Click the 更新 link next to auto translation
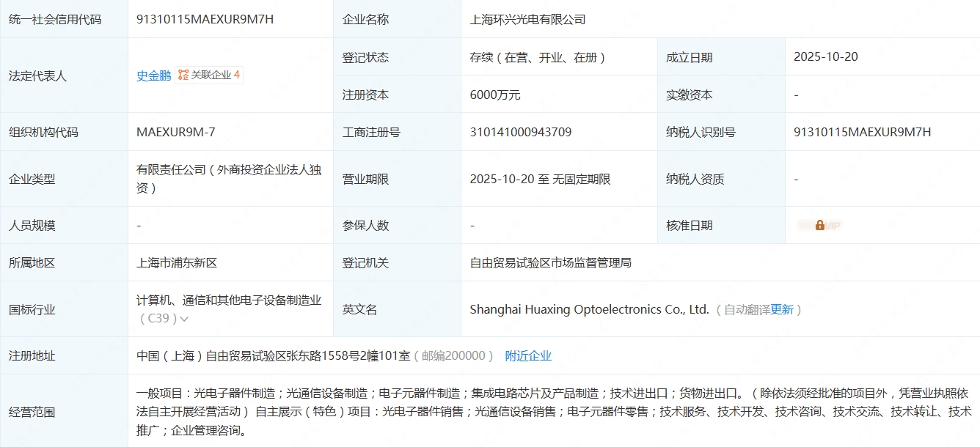This screenshot has width=980, height=447. click(x=781, y=309)
